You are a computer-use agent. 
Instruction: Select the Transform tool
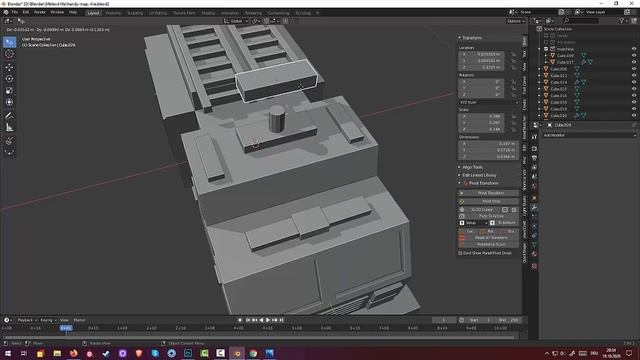pyautogui.click(x=9, y=102)
